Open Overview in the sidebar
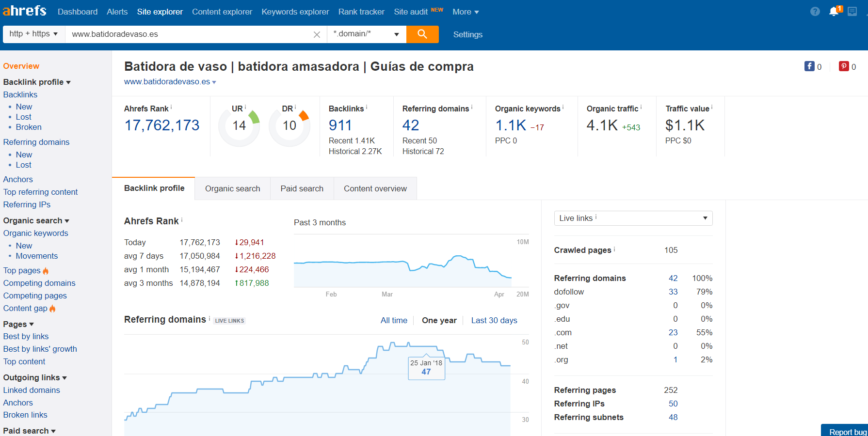 tap(21, 66)
